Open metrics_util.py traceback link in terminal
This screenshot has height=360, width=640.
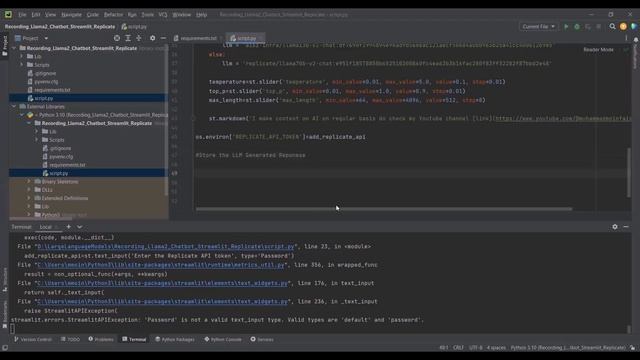coord(160,265)
